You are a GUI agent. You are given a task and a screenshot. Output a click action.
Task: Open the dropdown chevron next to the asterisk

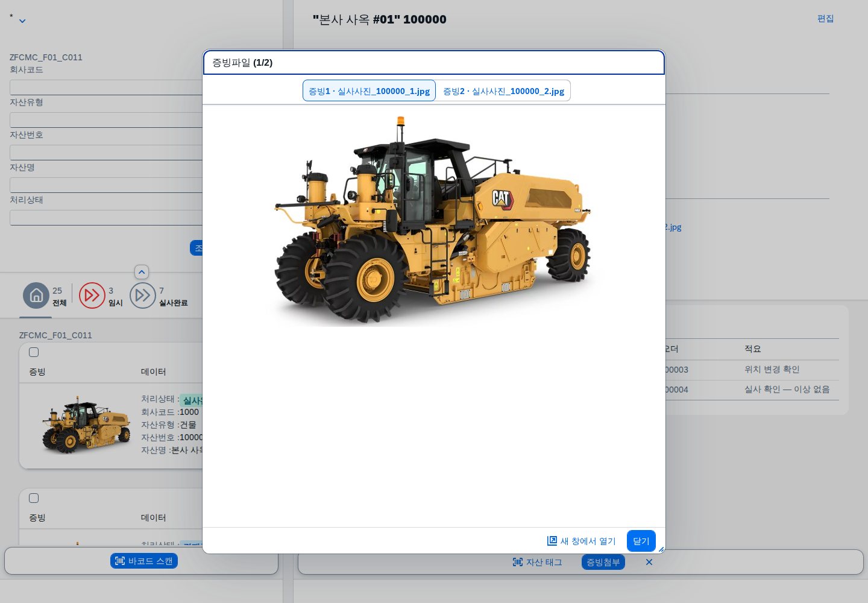click(x=22, y=21)
